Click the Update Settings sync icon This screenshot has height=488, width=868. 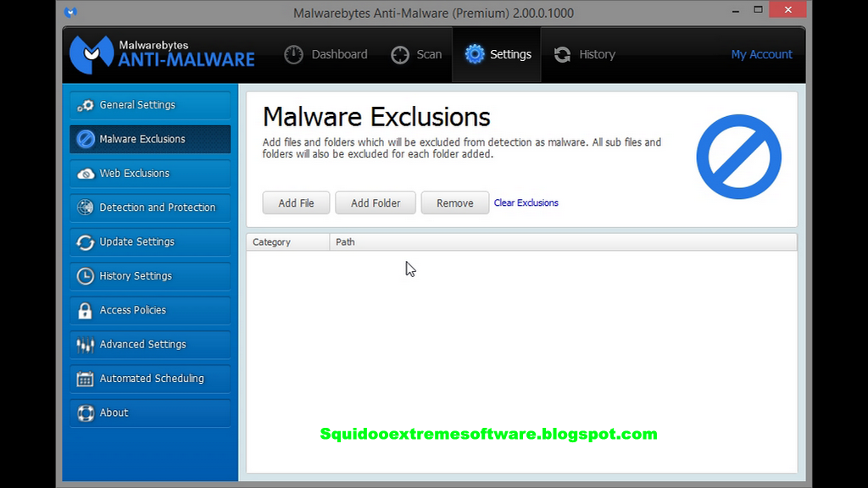tap(86, 241)
